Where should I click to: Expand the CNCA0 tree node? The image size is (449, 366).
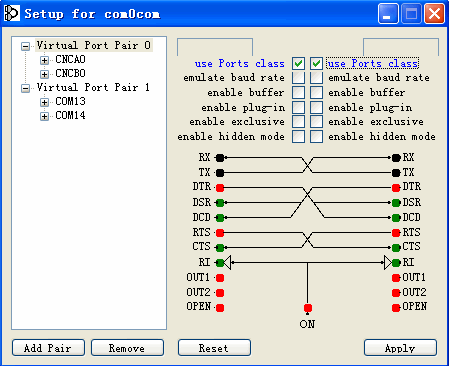44,60
